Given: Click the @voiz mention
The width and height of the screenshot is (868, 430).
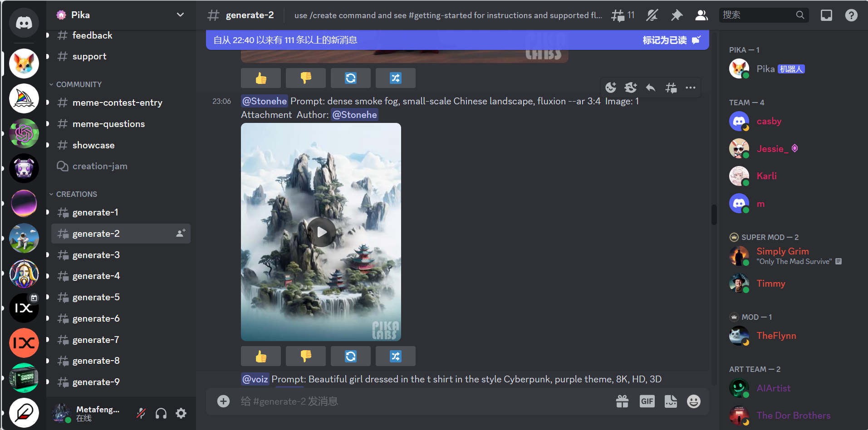Looking at the screenshot, I should coord(255,379).
